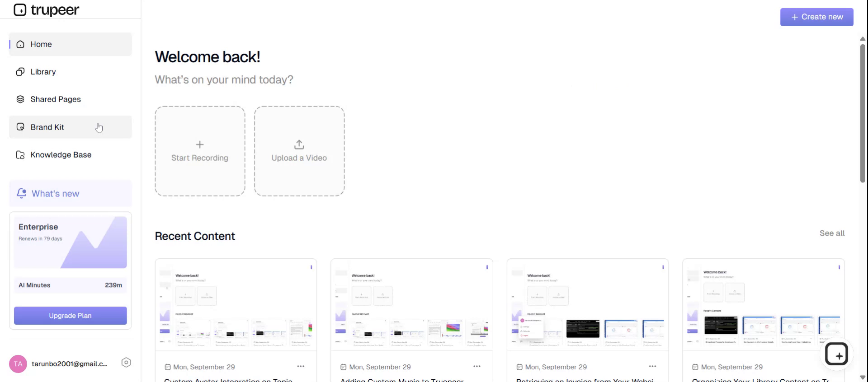This screenshot has height=382, width=868.
Task: Open more options for Custom Avatar Integration card
Action: tap(301, 366)
